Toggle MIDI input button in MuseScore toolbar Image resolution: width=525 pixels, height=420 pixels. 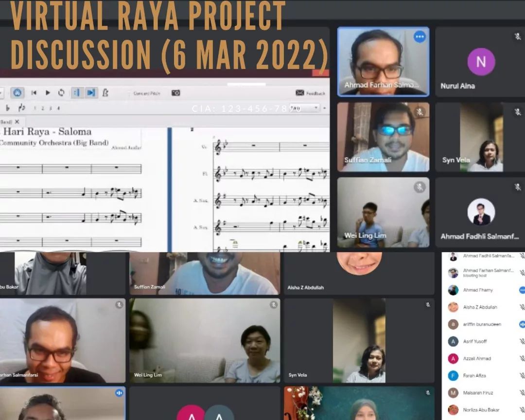tap(17, 93)
